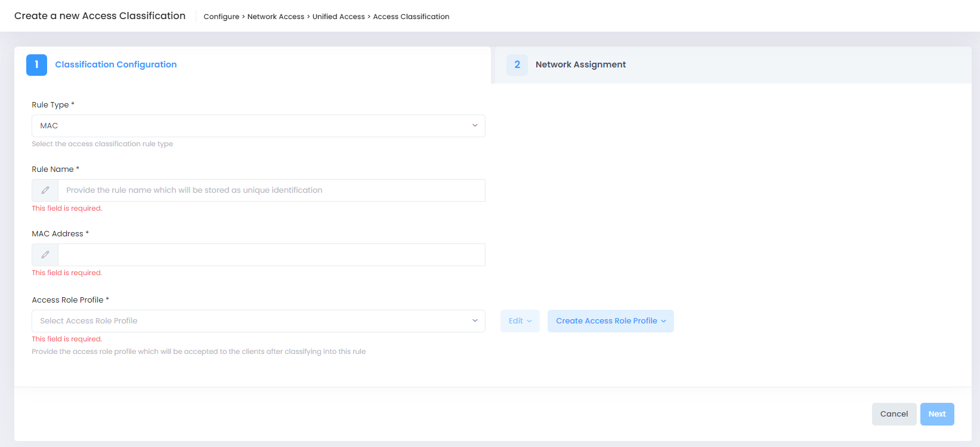Select Access Classification in the breadcrumb
The width and height of the screenshot is (980, 447).
pyautogui.click(x=411, y=17)
